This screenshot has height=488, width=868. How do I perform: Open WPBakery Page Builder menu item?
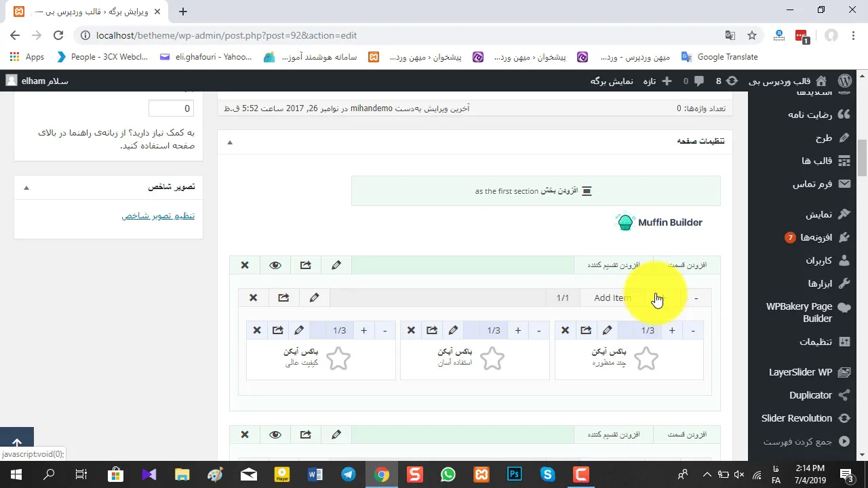(807, 312)
